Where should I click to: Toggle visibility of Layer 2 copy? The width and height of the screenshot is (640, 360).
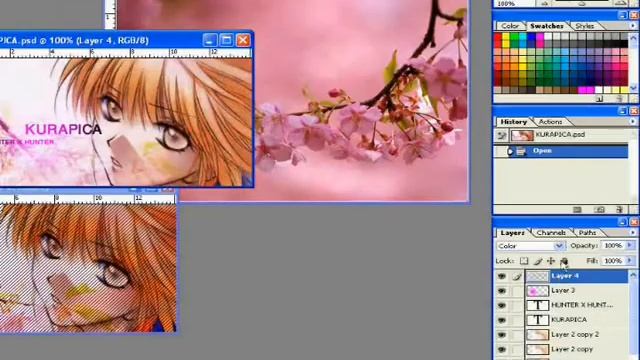tap(502, 349)
